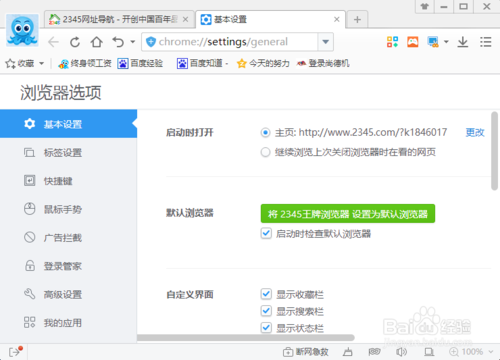Open the downloads icon
The width and height of the screenshot is (500, 360).
click(463, 42)
